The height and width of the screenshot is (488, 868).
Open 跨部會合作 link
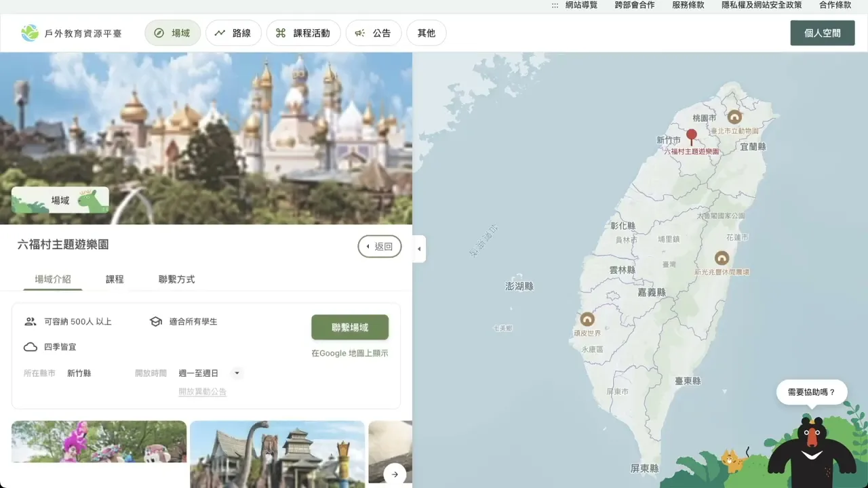(x=635, y=5)
